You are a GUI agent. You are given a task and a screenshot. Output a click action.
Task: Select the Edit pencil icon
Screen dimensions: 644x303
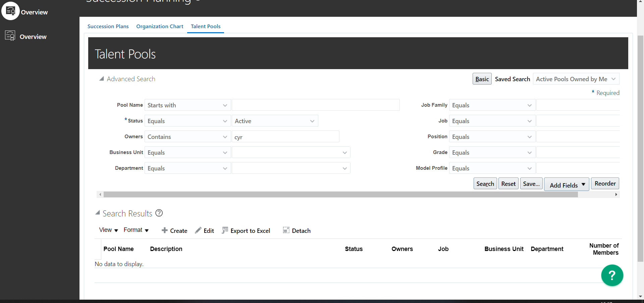(198, 230)
